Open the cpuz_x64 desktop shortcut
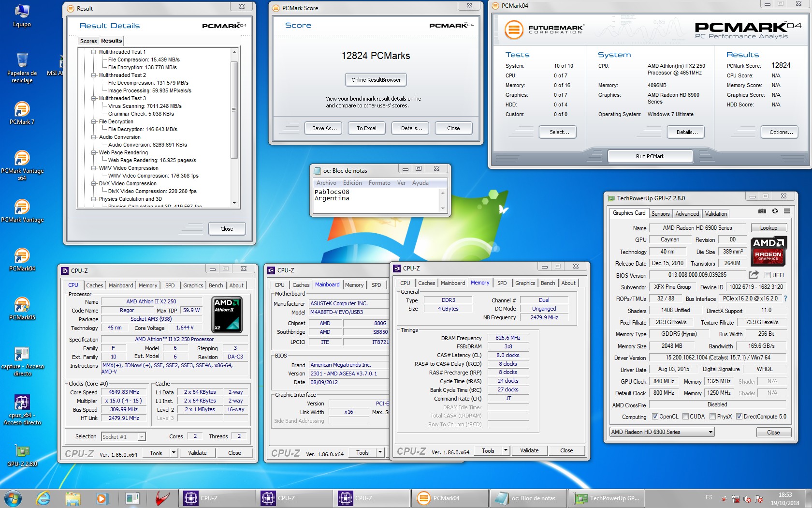 click(x=22, y=410)
